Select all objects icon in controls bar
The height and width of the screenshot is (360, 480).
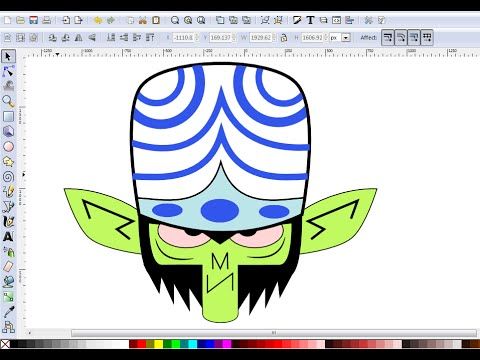pyautogui.click(x=7, y=38)
